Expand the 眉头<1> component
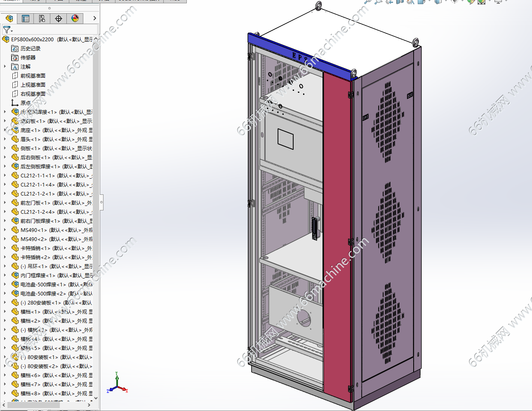 [5, 139]
